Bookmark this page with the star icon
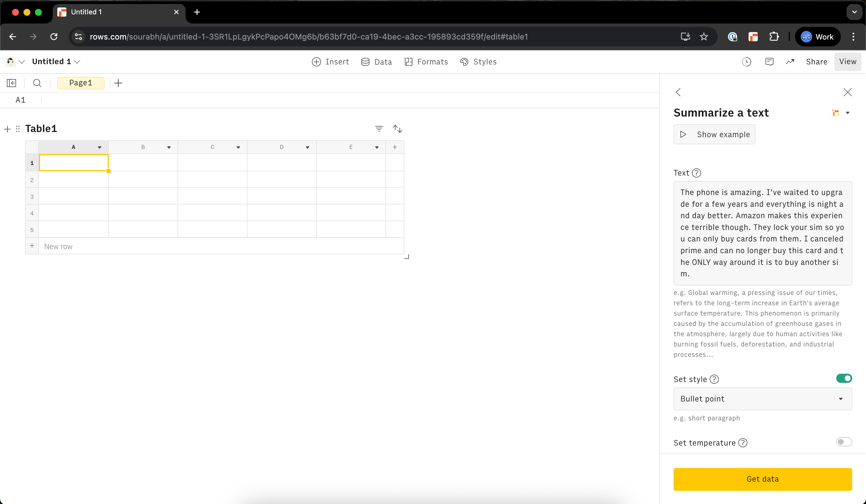The height and width of the screenshot is (504, 866). 704,37
